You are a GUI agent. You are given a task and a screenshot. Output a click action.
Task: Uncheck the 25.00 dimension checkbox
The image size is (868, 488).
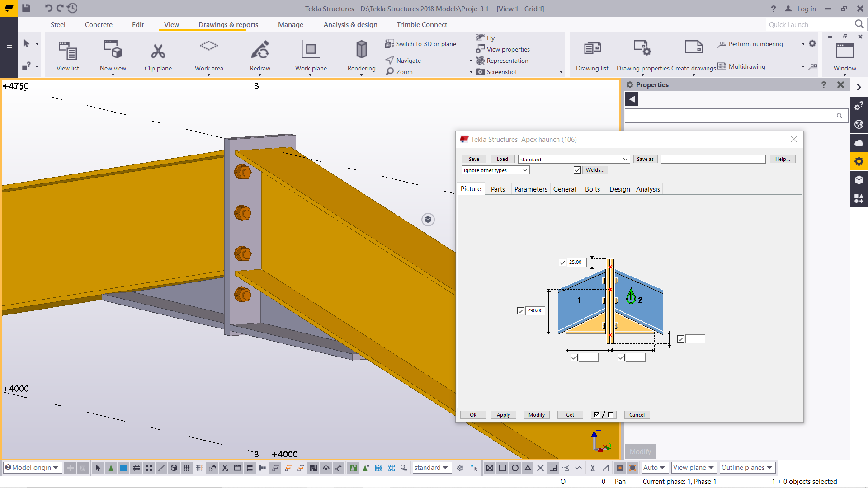coord(562,263)
